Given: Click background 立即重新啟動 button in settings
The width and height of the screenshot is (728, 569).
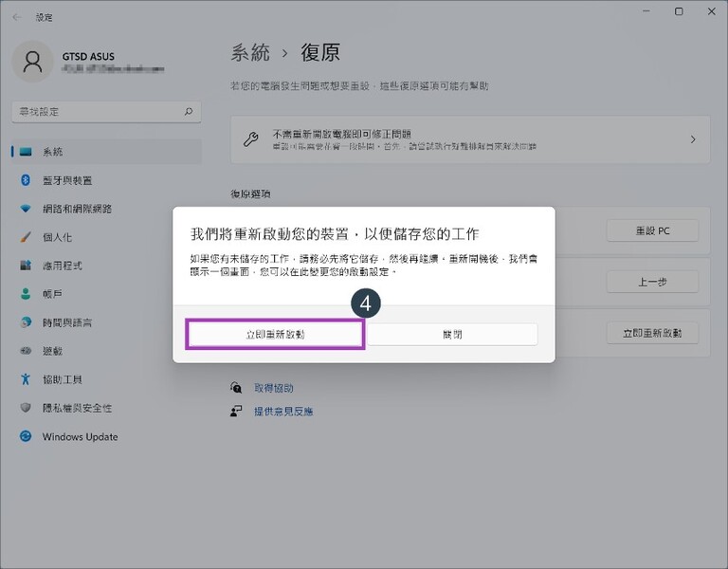Looking at the screenshot, I should coord(652,333).
